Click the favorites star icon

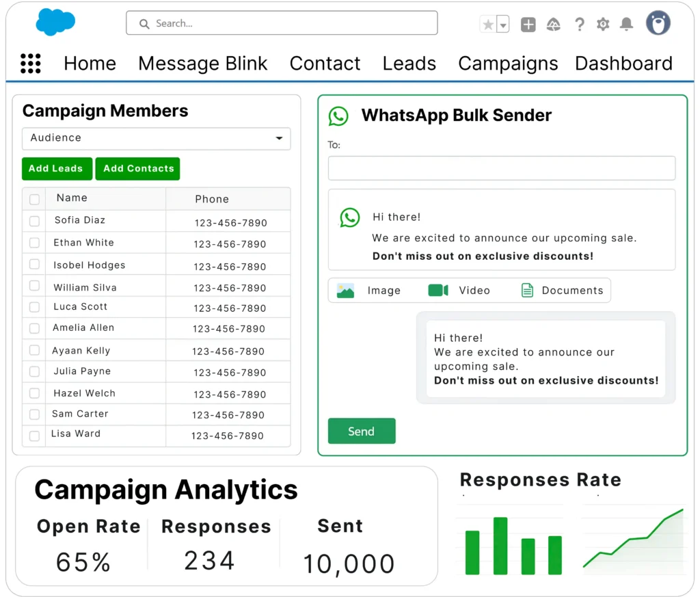click(488, 25)
